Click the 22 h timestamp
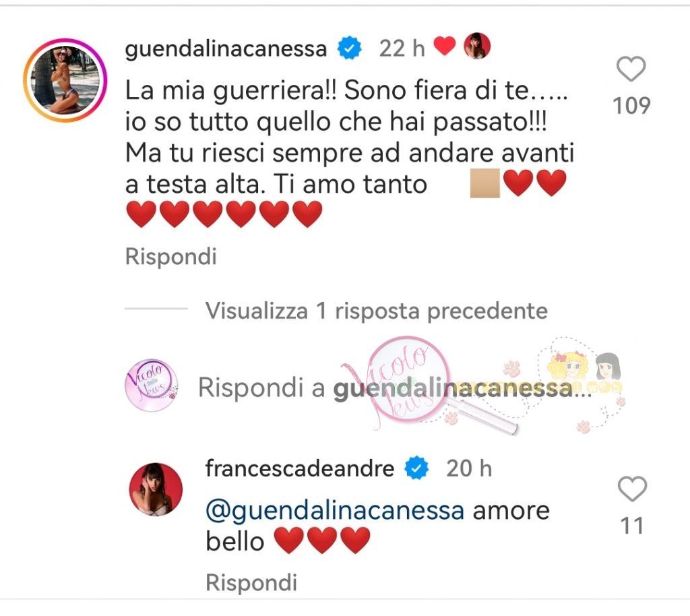This screenshot has width=690, height=616. [402, 49]
